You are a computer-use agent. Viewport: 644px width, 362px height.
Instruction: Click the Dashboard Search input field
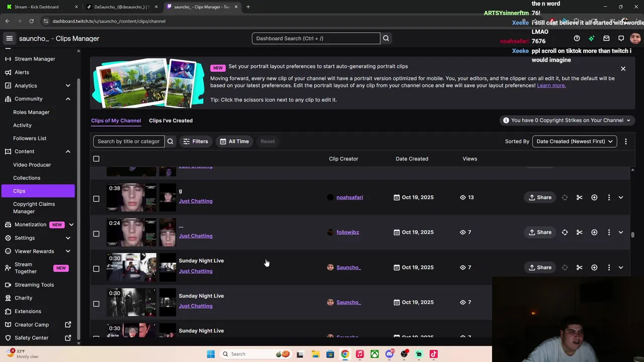tap(316, 38)
